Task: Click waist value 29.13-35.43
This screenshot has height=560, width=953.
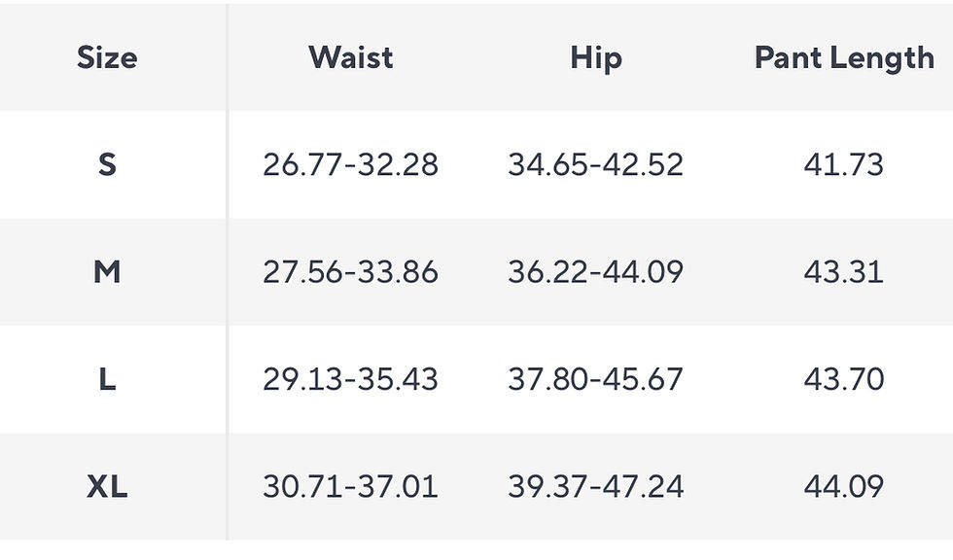Action: (x=350, y=378)
